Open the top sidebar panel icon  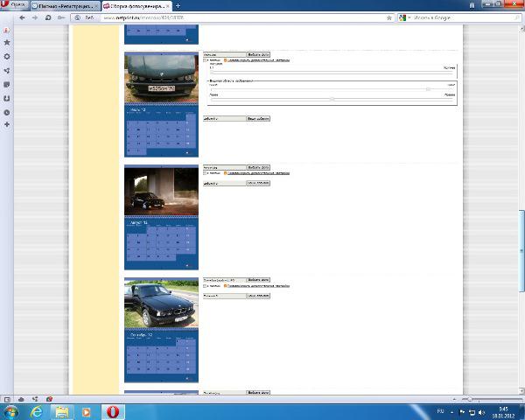tap(6, 31)
